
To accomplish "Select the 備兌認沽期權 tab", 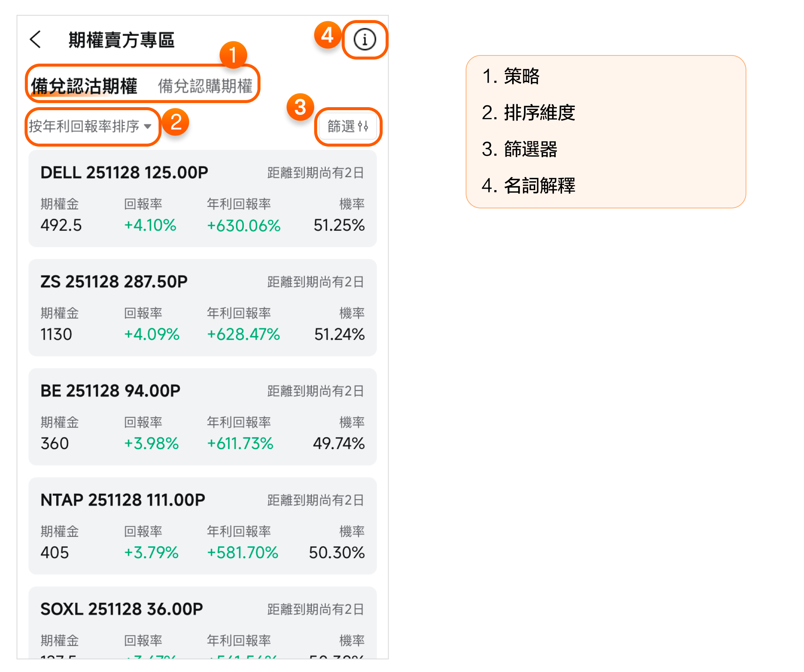I will (x=84, y=86).
